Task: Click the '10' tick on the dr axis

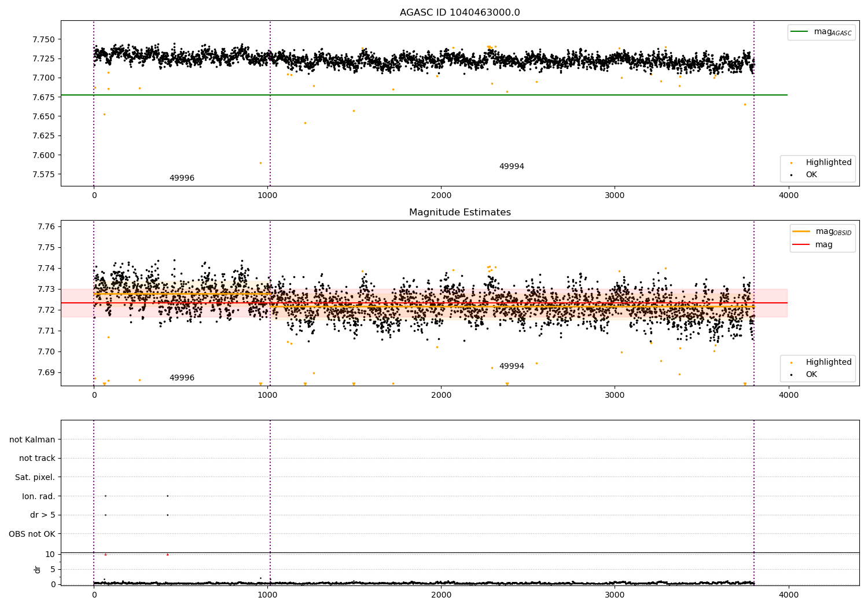Action: tap(50, 554)
